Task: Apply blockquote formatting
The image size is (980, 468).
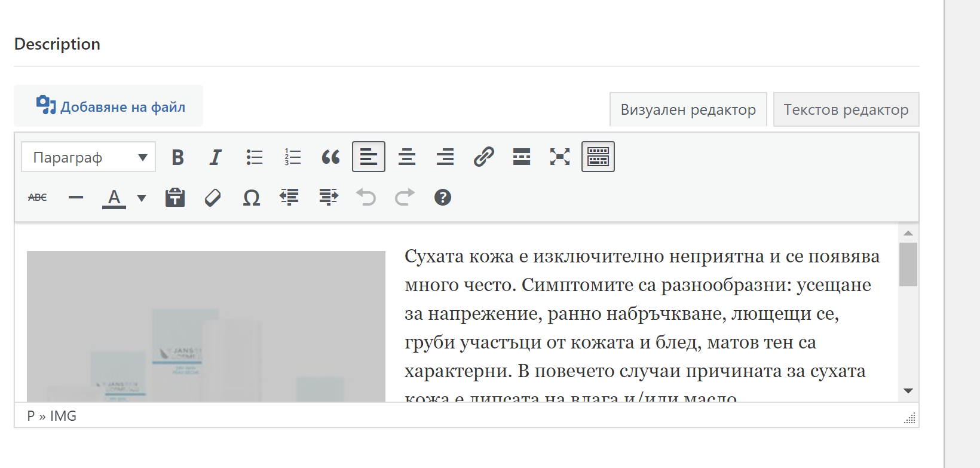Action: (330, 157)
